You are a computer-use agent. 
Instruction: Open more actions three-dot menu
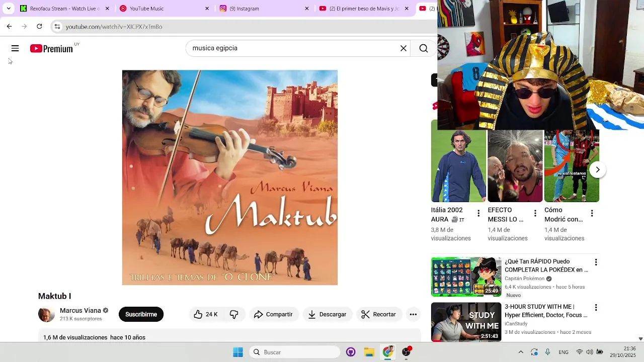[413, 314]
